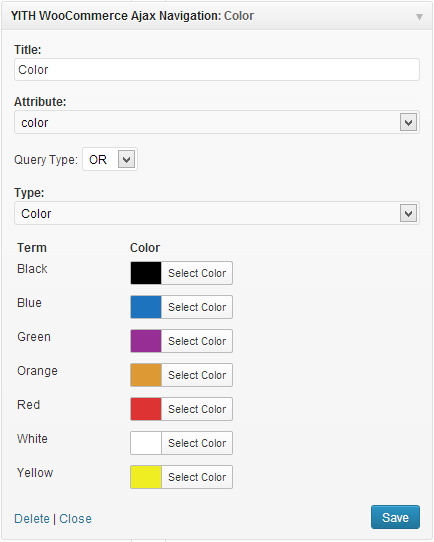
Task: Click Select Color button for Yellow term
Action: click(x=197, y=477)
